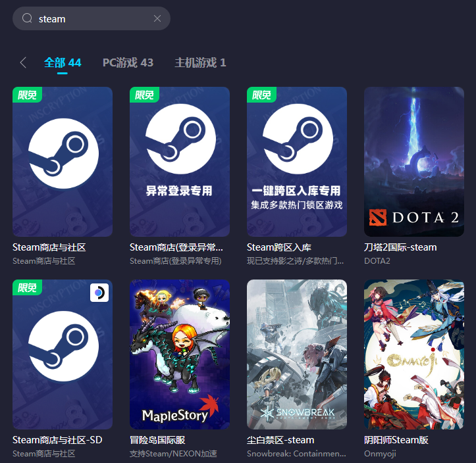
Task: Click the search field containing steam
Action: click(x=92, y=18)
